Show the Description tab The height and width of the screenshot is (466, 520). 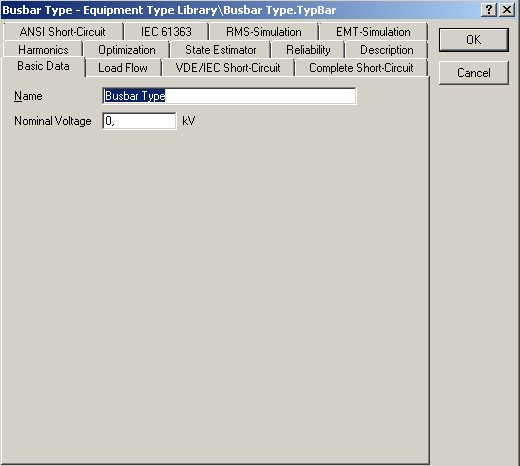pyautogui.click(x=387, y=50)
